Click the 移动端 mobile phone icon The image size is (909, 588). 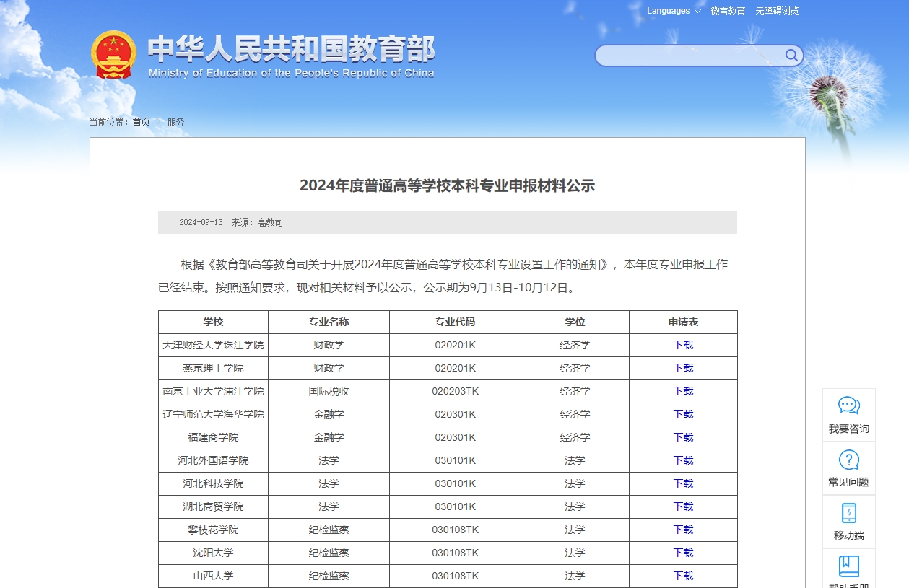[848, 514]
